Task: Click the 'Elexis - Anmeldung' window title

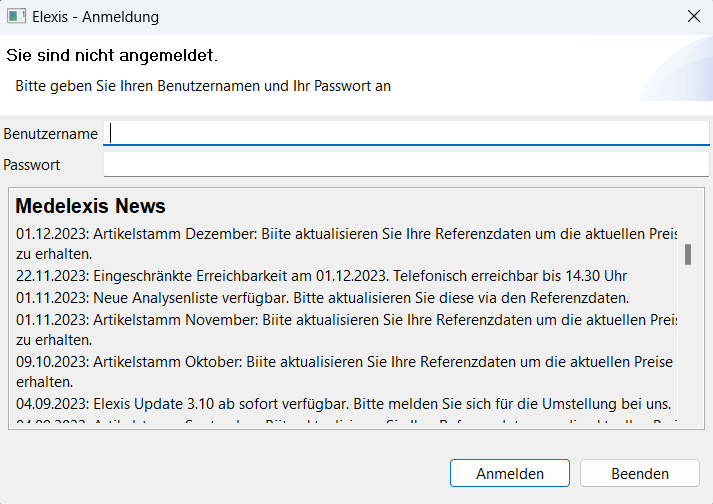Action: tap(95, 17)
